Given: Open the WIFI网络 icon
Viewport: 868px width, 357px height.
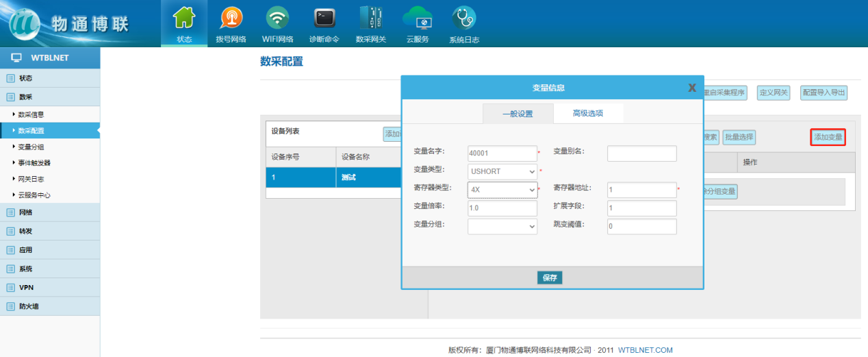Looking at the screenshot, I should [277, 18].
